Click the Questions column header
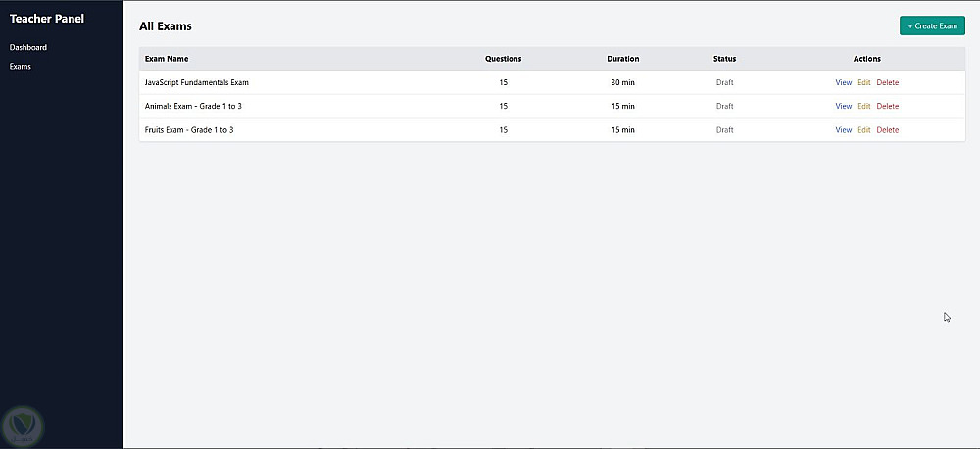Screen dimensions: 980x449 pos(503,59)
